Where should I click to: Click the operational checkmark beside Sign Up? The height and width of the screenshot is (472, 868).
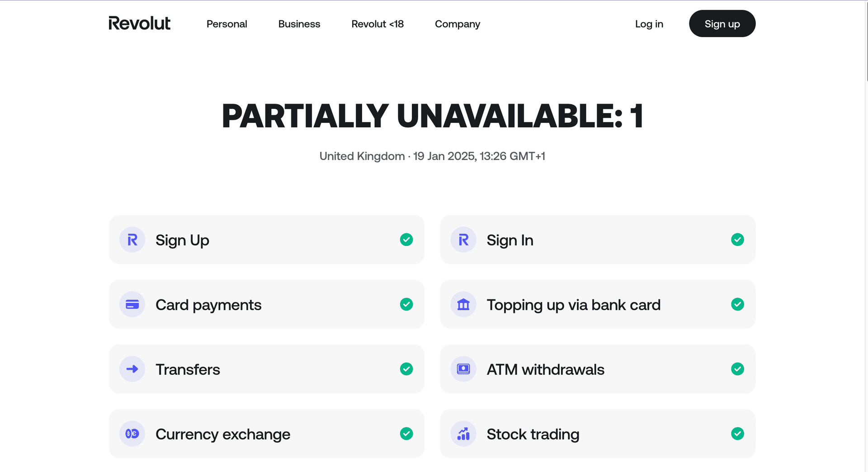[x=406, y=240]
